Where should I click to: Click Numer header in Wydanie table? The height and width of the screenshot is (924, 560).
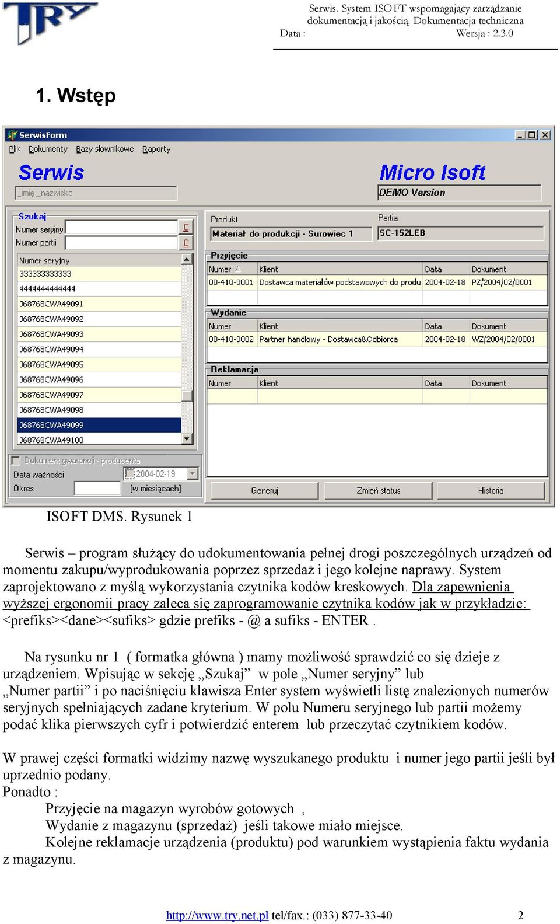point(232,326)
